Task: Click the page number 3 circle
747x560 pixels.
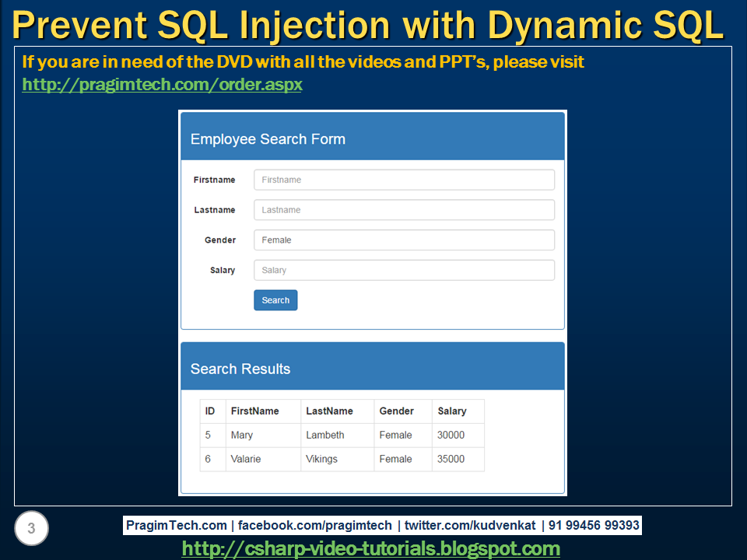Action: [30, 528]
